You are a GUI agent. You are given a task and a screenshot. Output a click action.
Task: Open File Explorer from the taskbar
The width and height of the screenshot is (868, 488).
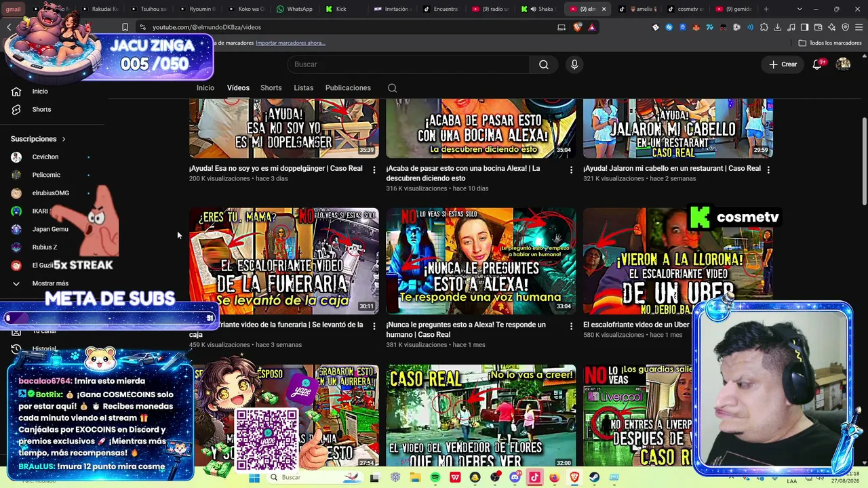point(415,478)
